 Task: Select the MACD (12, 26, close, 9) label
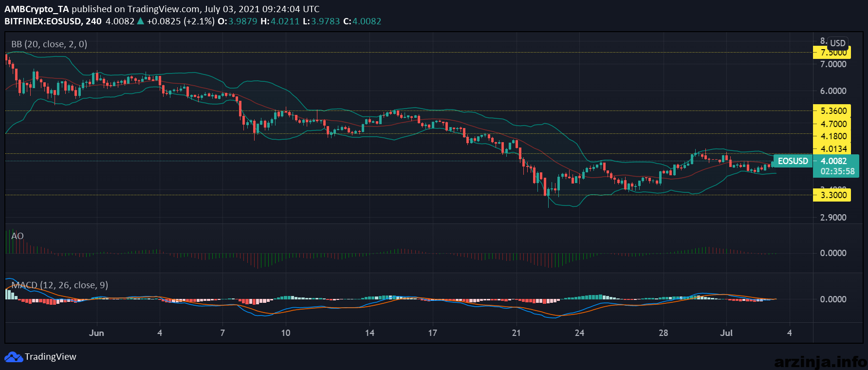click(59, 285)
